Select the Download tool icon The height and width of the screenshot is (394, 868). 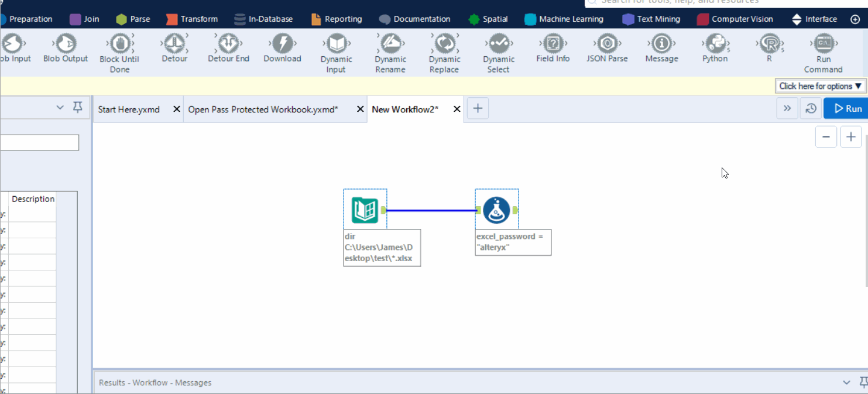tap(282, 44)
